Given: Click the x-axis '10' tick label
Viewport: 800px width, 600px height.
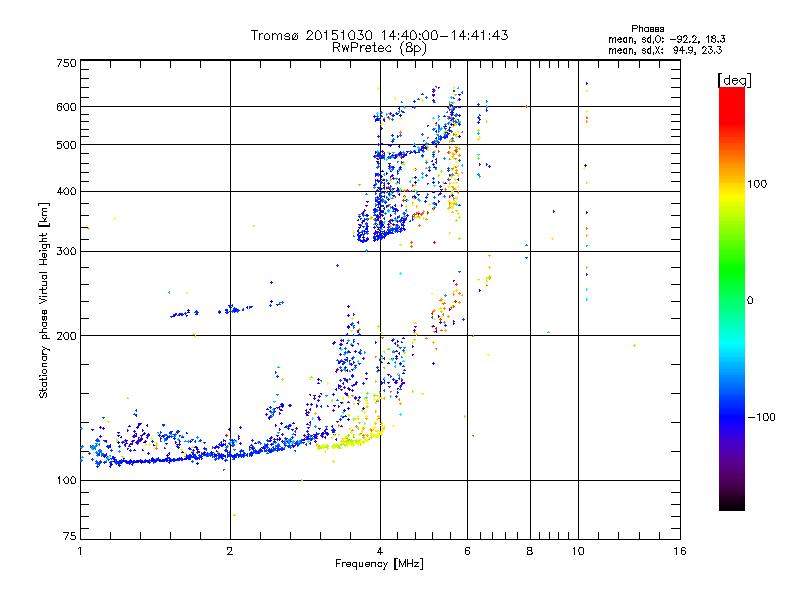Looking at the screenshot, I should pos(578,551).
